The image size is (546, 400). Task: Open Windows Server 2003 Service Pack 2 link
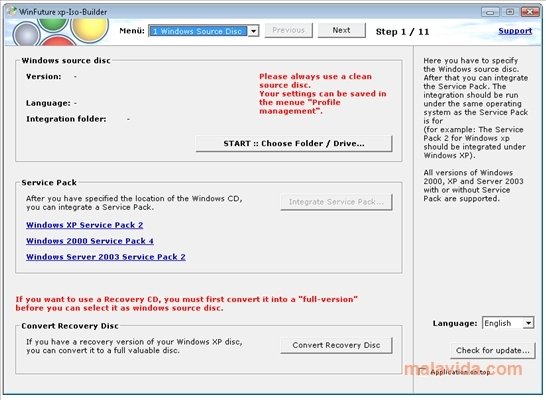[x=106, y=257]
